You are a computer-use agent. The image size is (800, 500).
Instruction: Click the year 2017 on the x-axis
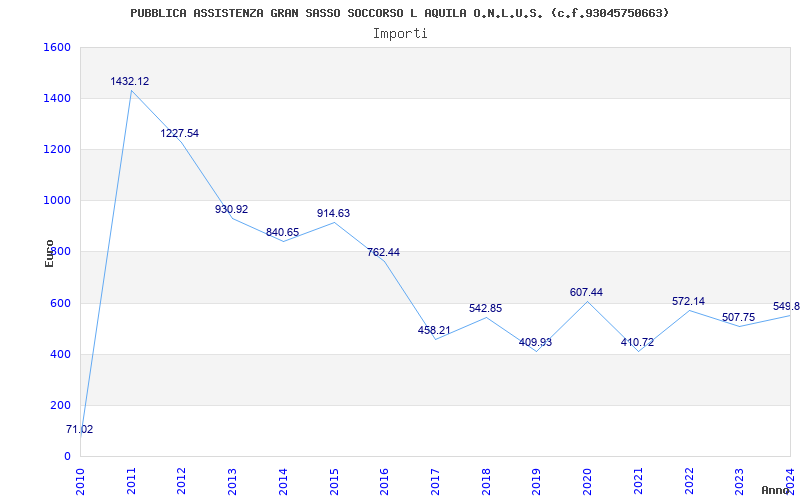pyautogui.click(x=435, y=481)
